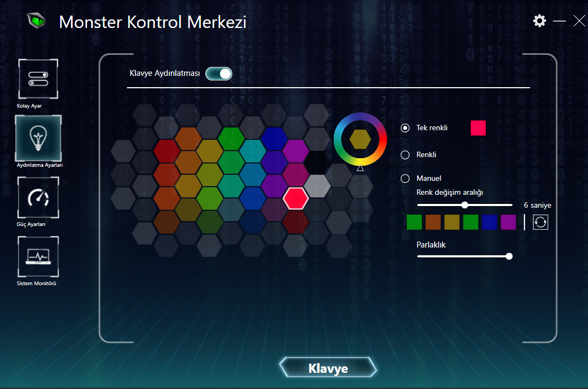The image size is (588, 389).
Task: Pick the light gray hexagon
Action: point(317,186)
